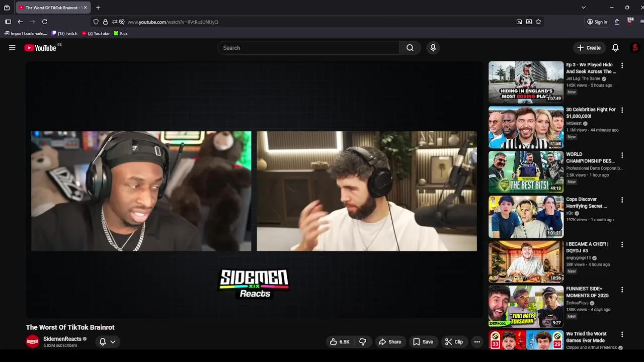The height and width of the screenshot is (362, 644).
Task: Open options for We Tried the Worst Games
Action: point(622,334)
